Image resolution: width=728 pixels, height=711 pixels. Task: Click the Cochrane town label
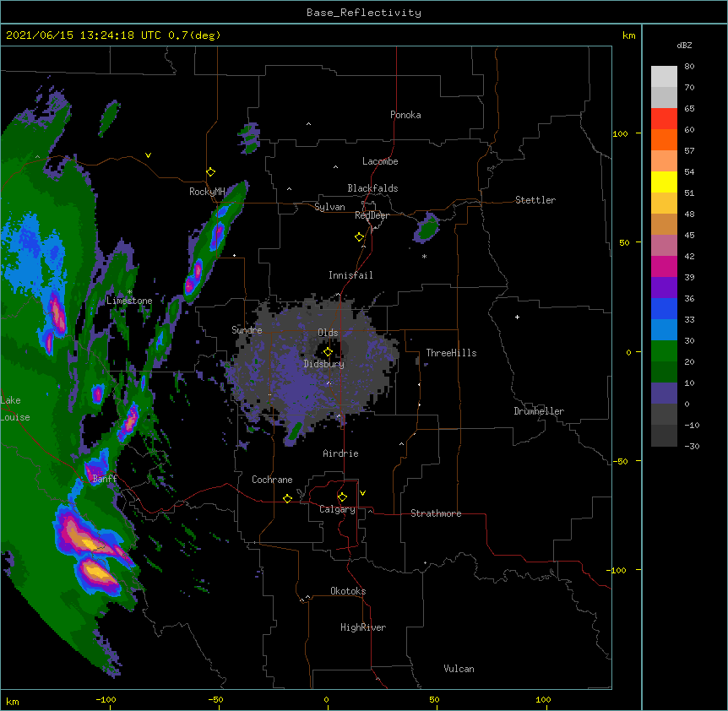(x=272, y=480)
